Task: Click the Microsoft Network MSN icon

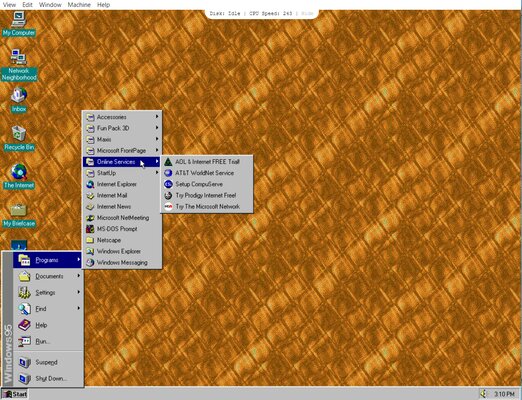Action: point(168,207)
